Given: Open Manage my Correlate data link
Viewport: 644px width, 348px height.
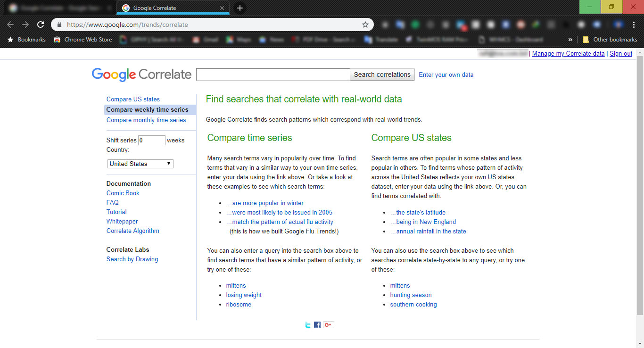Looking at the screenshot, I should [x=568, y=54].
